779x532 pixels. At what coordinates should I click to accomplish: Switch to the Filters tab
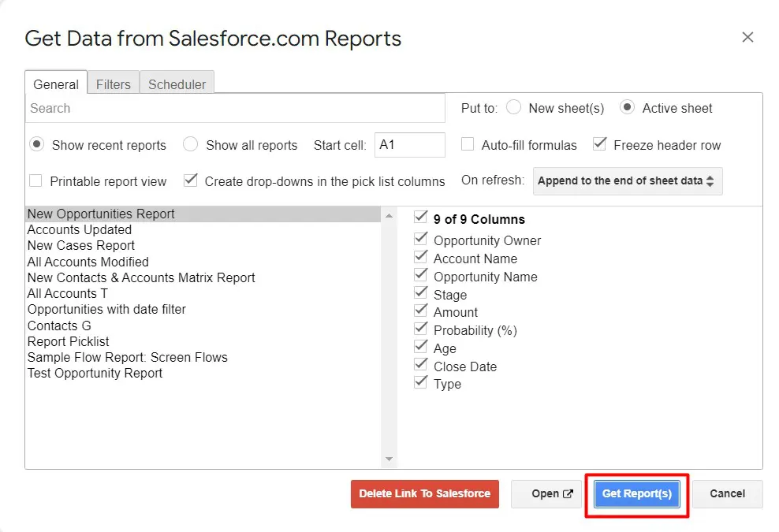pos(114,84)
